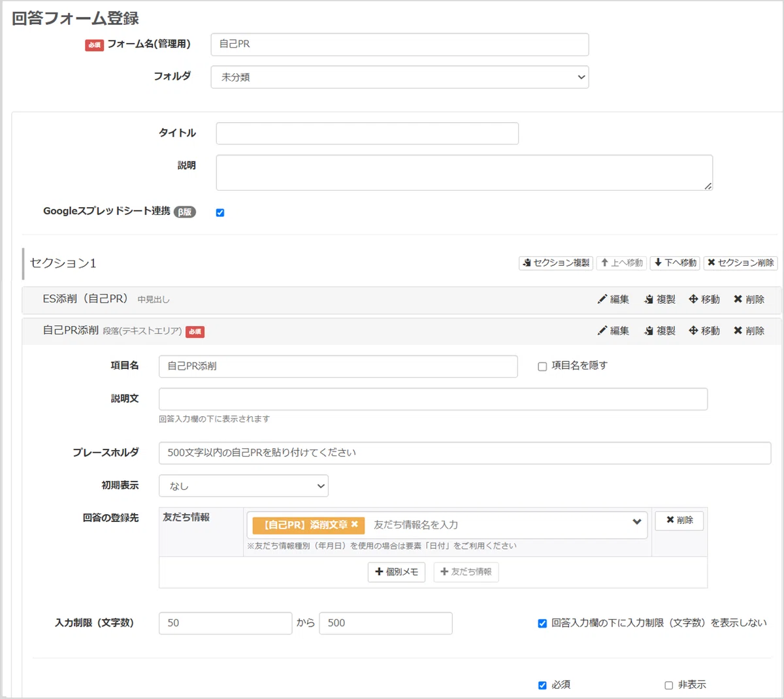
Task: Open the 初期表示 dropdown set to なし
Action: pos(244,486)
